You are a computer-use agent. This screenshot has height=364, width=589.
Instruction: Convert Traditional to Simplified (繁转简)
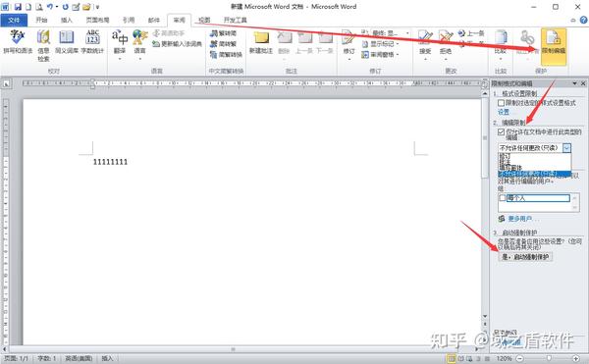point(223,33)
